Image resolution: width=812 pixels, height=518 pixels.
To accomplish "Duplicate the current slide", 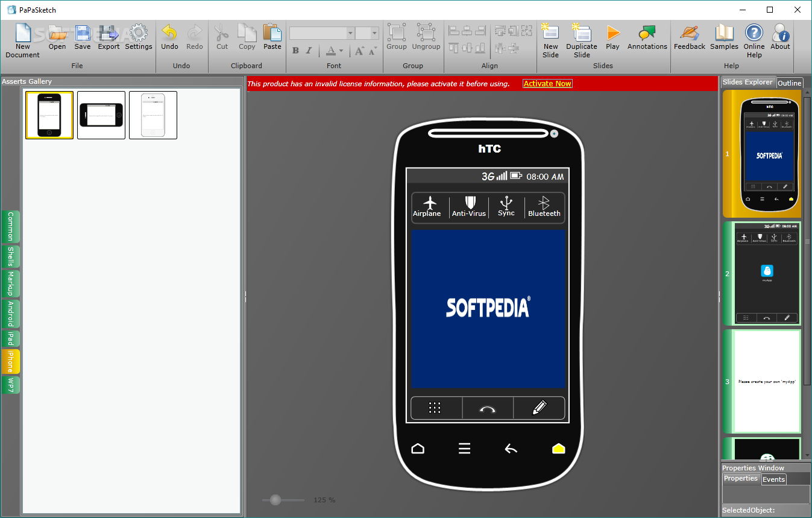I will click(582, 41).
